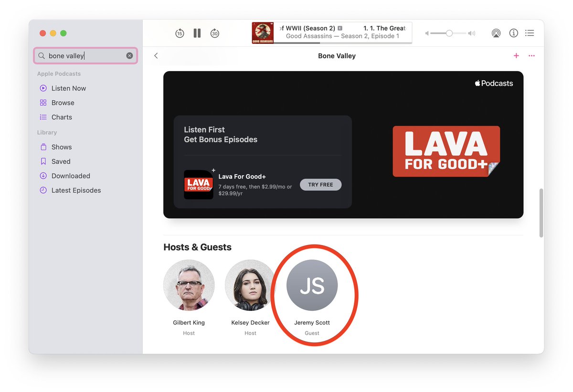The width and height of the screenshot is (573, 392).
Task: Click the vertical scrollbar thumb
Action: click(x=541, y=213)
